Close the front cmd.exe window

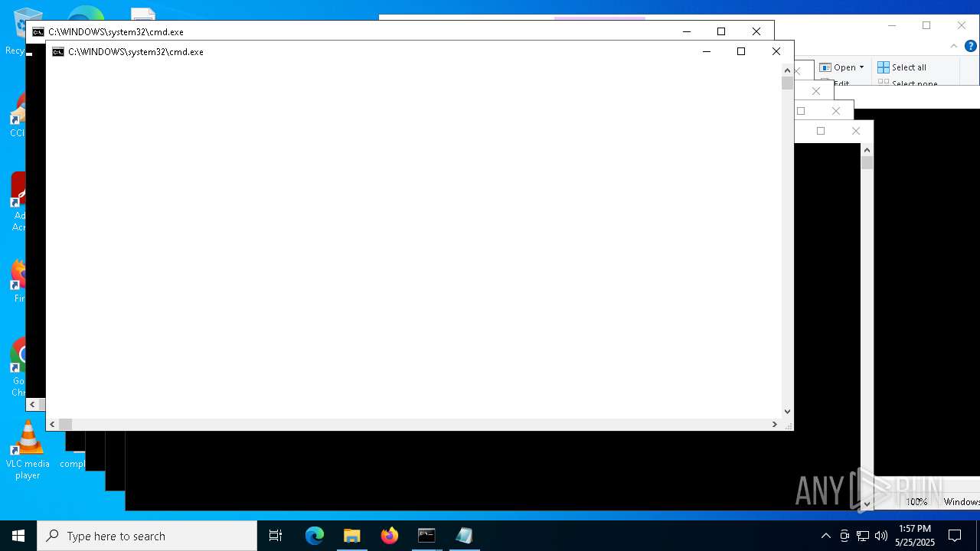(x=776, y=51)
